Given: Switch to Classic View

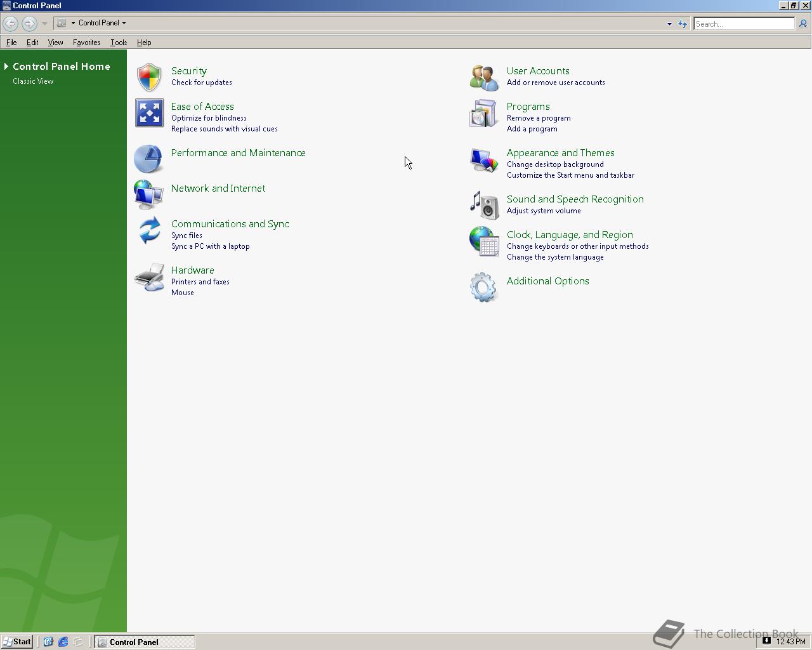Looking at the screenshot, I should (x=33, y=81).
